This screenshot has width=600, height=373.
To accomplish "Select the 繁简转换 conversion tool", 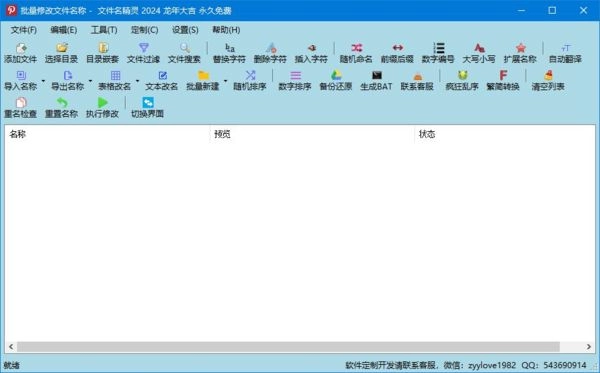I will (x=503, y=80).
